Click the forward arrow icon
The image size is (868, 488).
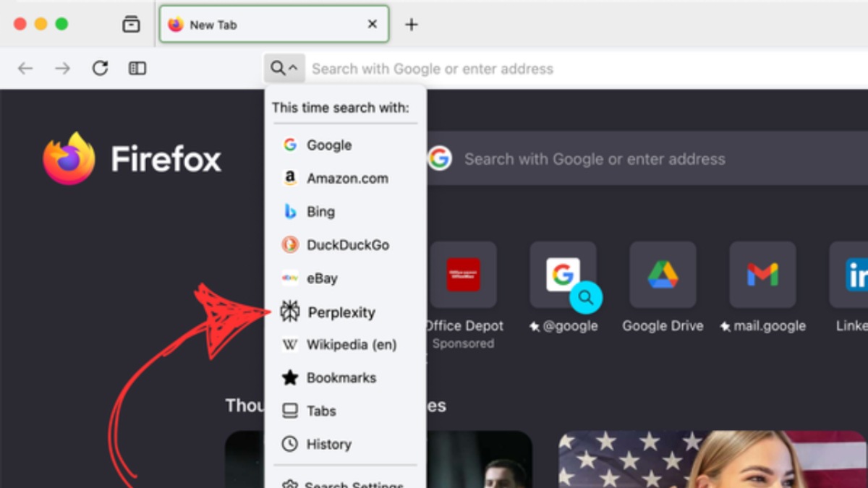pyautogui.click(x=63, y=68)
